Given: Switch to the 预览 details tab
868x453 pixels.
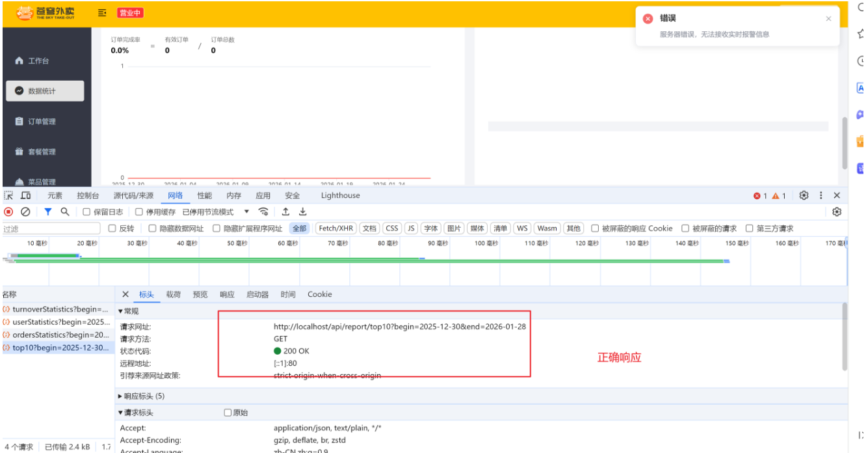Looking at the screenshot, I should click(x=200, y=294).
